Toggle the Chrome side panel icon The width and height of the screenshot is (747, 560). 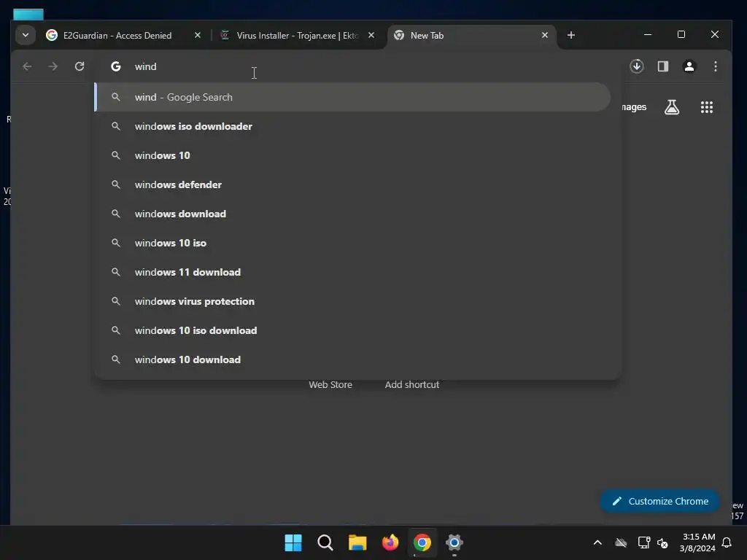(662, 66)
